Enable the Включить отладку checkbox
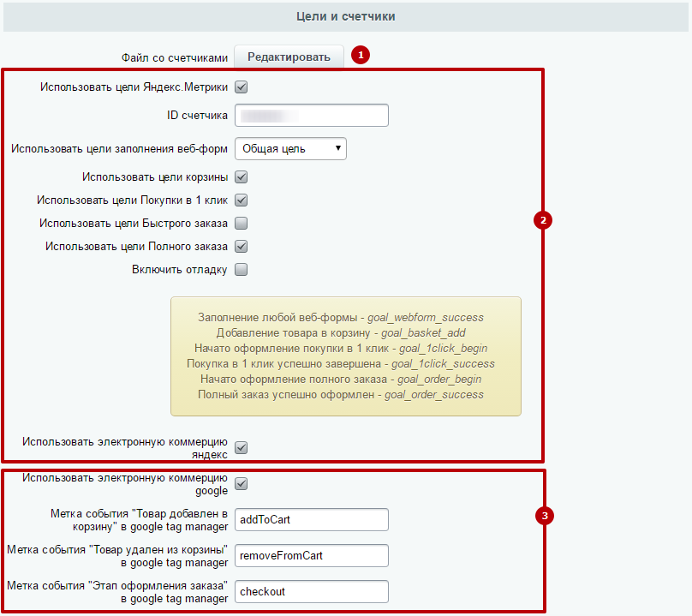Viewport: 692px width, 616px height. [241, 269]
